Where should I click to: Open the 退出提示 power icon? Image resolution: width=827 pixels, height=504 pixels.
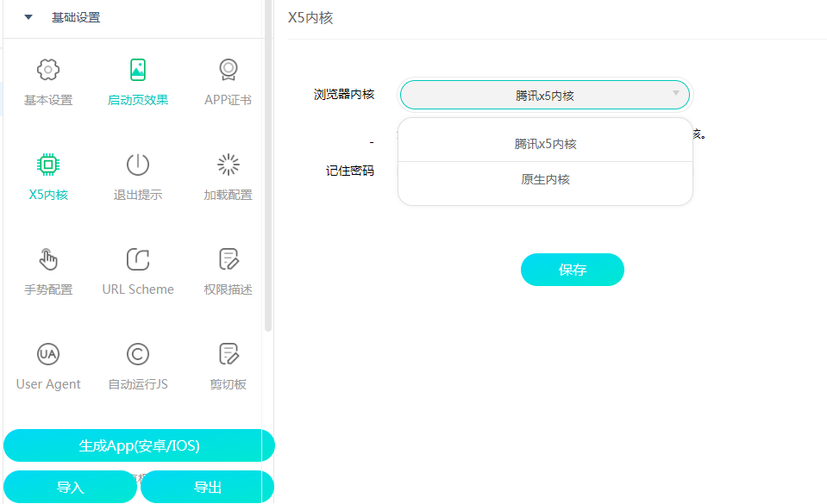[138, 165]
